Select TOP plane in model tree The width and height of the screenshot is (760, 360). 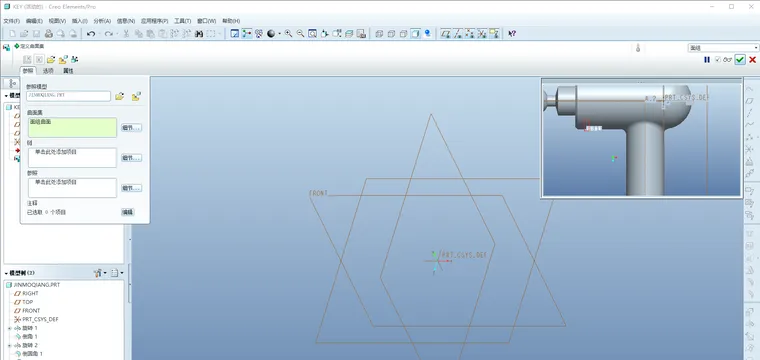point(27,302)
